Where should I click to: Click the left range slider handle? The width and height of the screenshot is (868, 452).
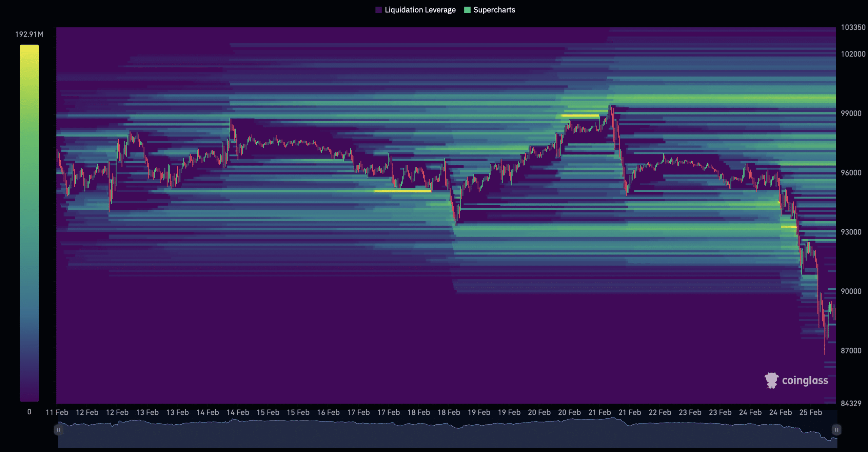tap(58, 430)
